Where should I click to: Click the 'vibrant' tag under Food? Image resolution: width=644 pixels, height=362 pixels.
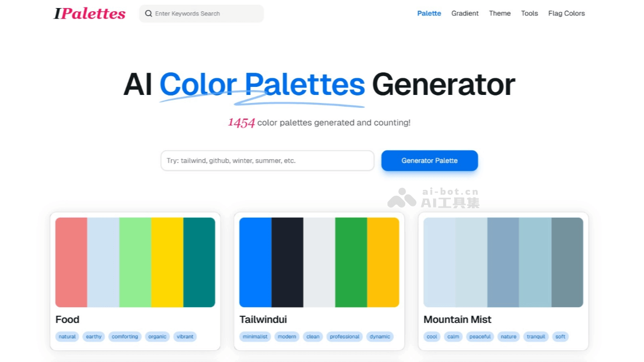point(185,336)
